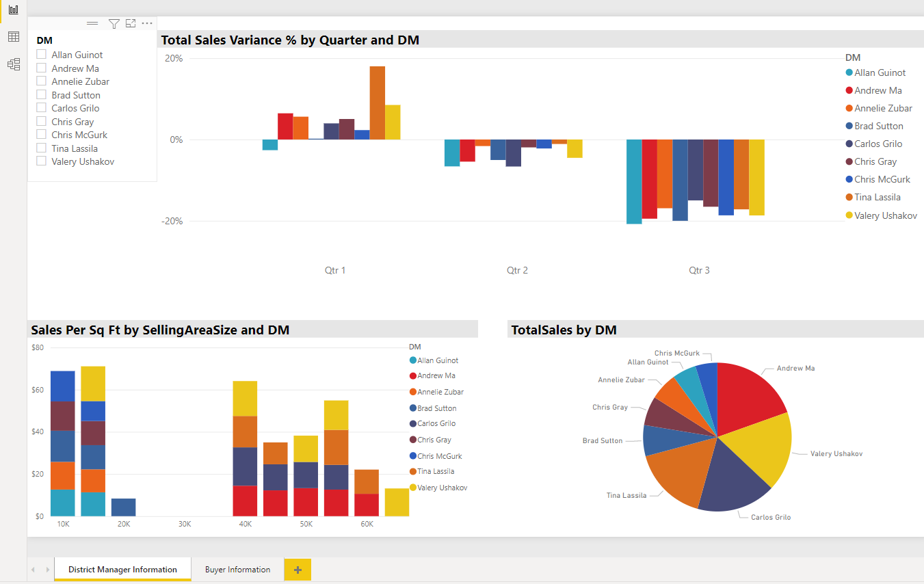Enable the Valery Ushakov checkbox
Image resolution: width=924 pixels, height=584 pixels.
42,161
